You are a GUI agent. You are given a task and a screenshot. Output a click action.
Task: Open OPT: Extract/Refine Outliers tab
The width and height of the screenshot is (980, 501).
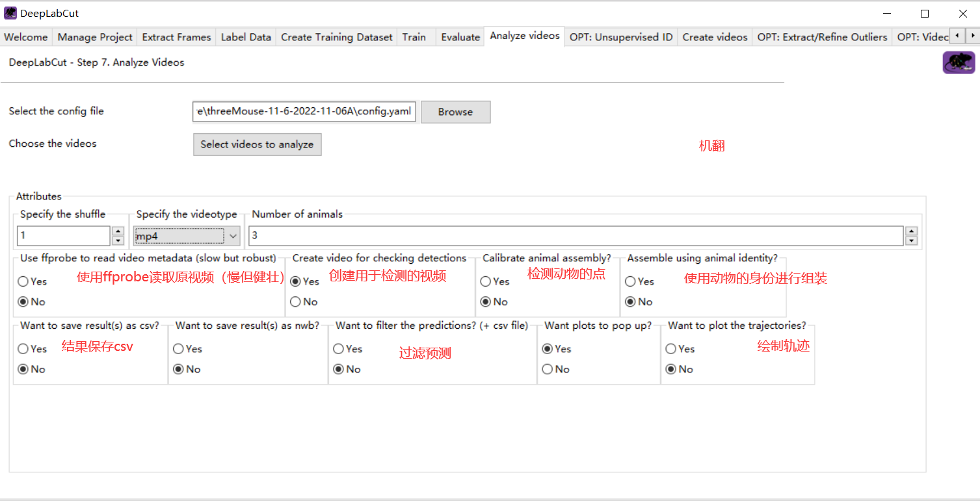coord(822,37)
